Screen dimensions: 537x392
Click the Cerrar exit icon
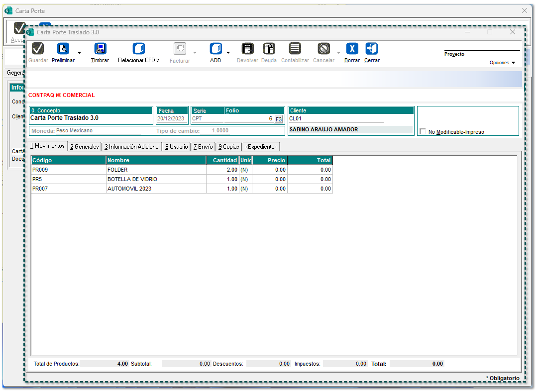(x=371, y=49)
